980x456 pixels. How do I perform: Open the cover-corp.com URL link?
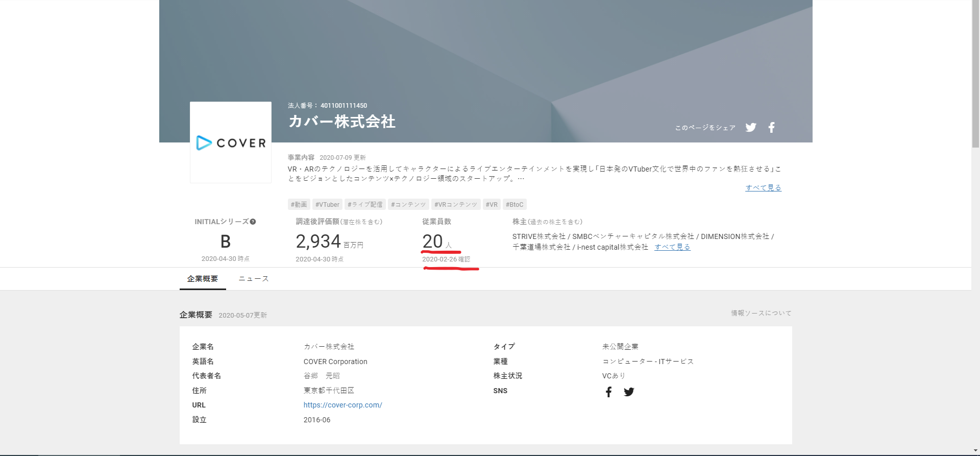pyautogui.click(x=342, y=405)
